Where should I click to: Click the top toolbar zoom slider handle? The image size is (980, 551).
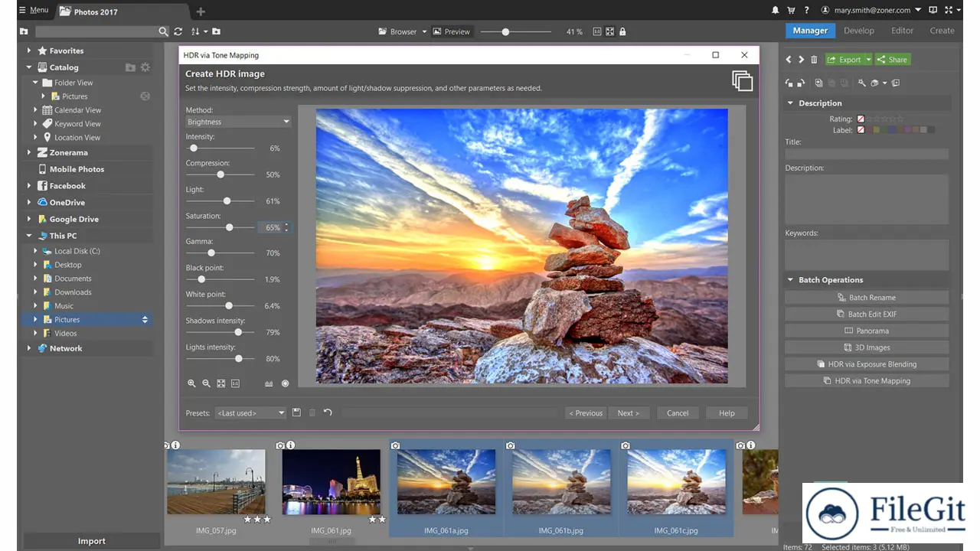pos(505,31)
